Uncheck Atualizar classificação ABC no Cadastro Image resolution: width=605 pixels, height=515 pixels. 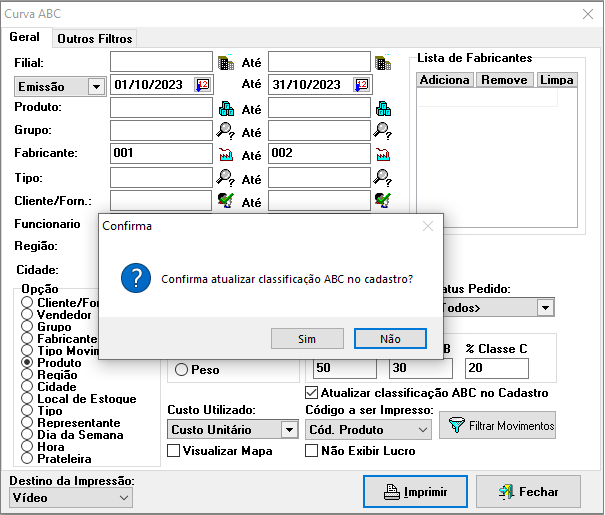(x=311, y=393)
